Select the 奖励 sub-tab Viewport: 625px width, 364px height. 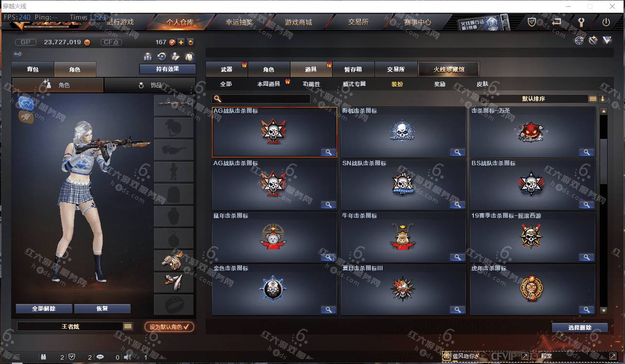tap(440, 84)
